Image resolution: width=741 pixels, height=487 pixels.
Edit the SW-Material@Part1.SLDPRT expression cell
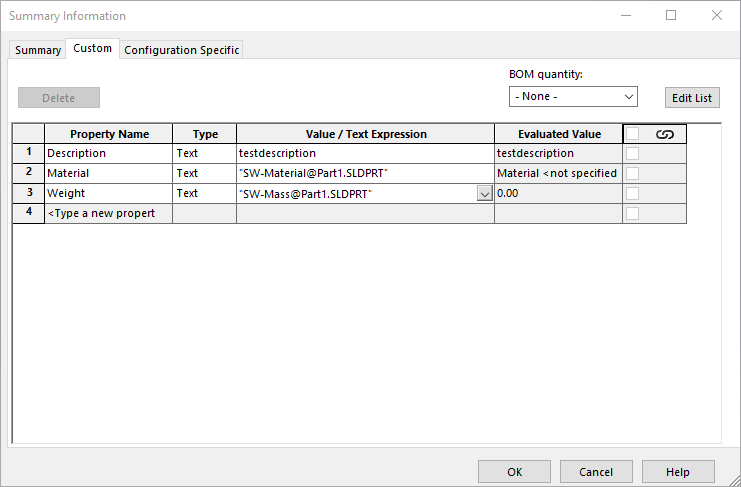pos(365,173)
